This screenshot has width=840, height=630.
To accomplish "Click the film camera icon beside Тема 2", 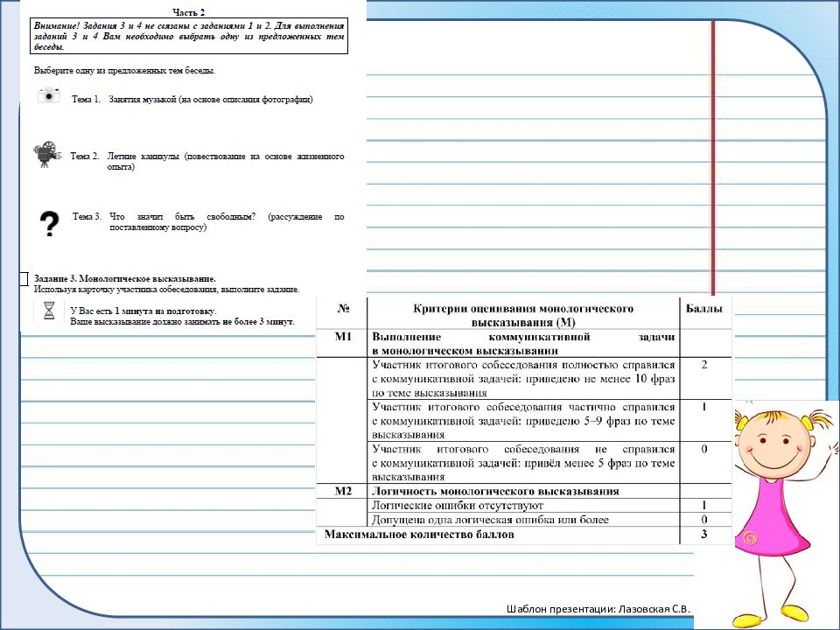I will click(x=47, y=154).
